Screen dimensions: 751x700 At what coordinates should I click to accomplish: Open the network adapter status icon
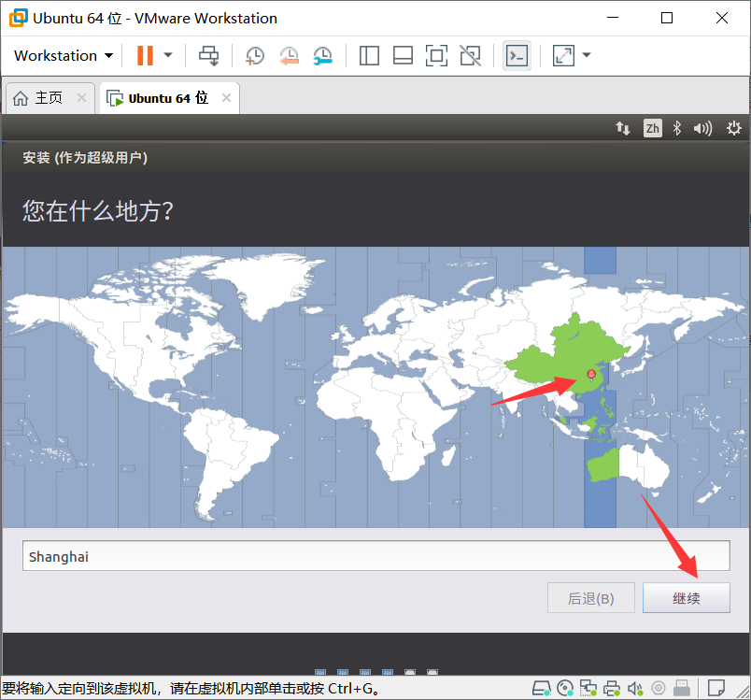(x=588, y=688)
